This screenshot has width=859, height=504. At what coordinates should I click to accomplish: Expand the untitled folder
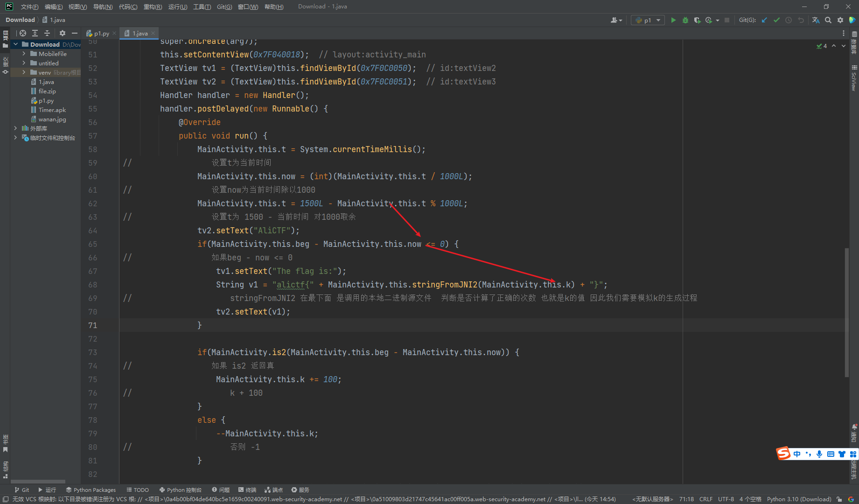pyautogui.click(x=24, y=63)
